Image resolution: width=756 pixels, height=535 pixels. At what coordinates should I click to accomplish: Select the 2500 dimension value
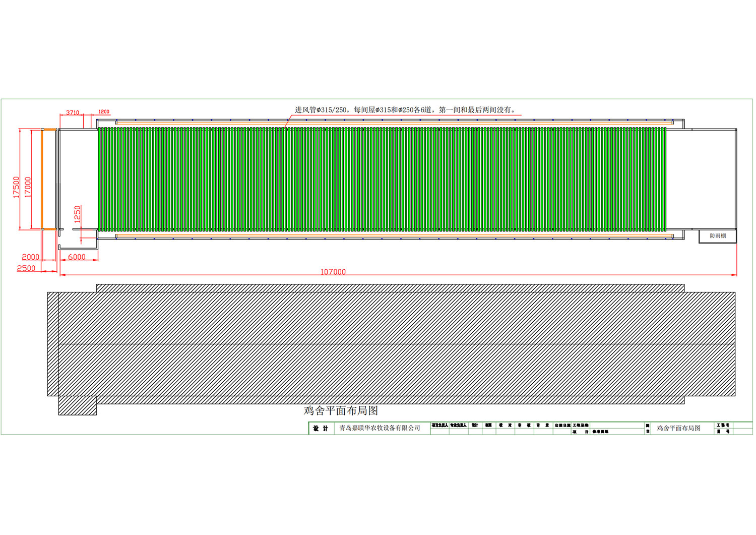[x=26, y=268]
